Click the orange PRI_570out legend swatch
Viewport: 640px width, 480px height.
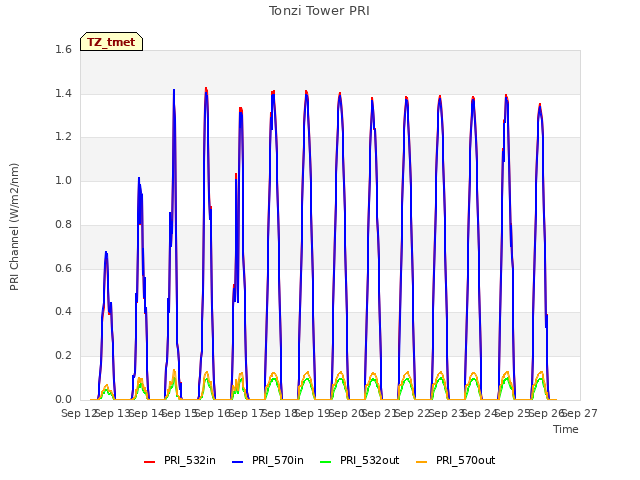[x=422, y=462]
